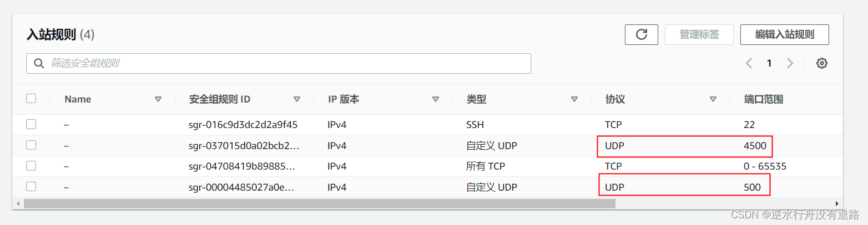Click the horizontal scrollbar right arrow

[838, 203]
